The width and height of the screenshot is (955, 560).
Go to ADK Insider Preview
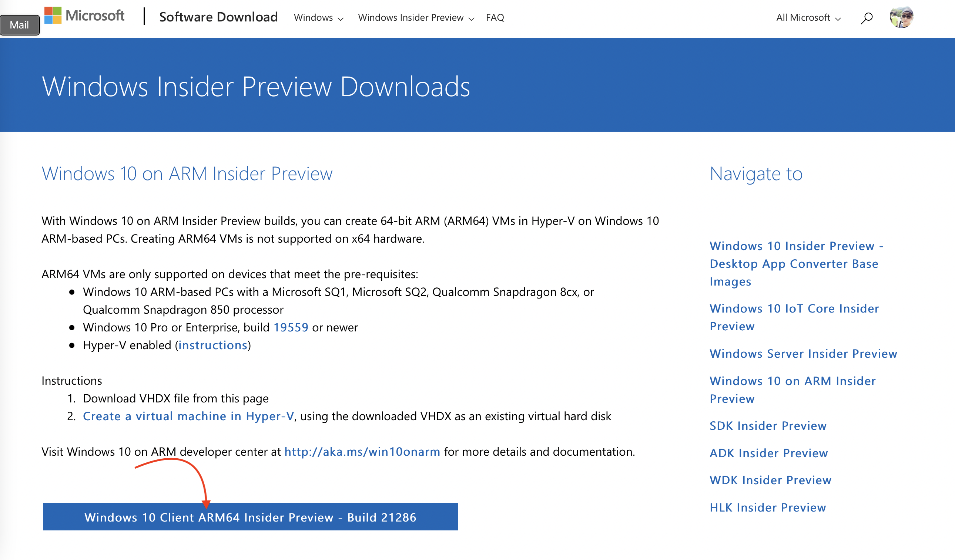point(768,453)
